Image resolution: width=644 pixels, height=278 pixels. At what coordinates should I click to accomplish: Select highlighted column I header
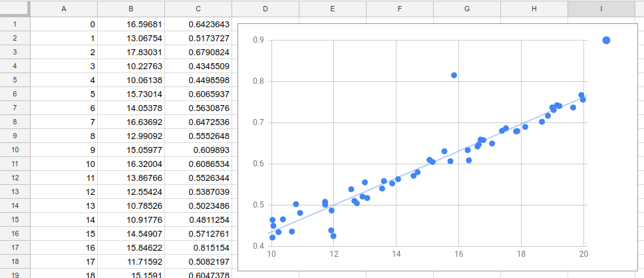(x=601, y=9)
